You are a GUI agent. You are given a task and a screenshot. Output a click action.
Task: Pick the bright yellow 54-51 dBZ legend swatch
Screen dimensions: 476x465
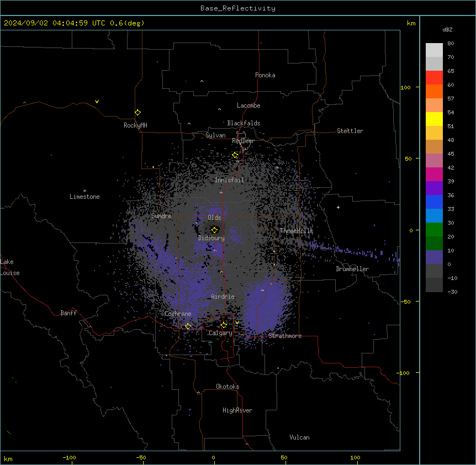[x=434, y=119]
